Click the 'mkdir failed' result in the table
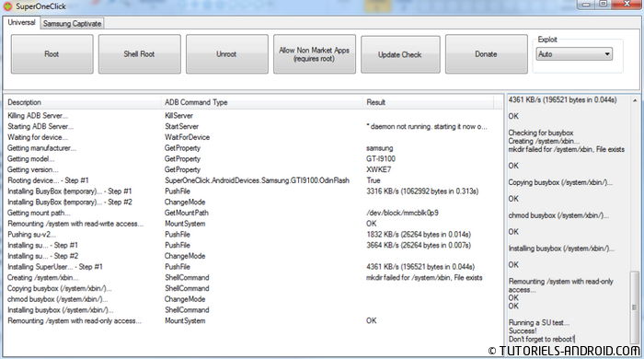This screenshot has width=644, height=359. tap(424, 278)
